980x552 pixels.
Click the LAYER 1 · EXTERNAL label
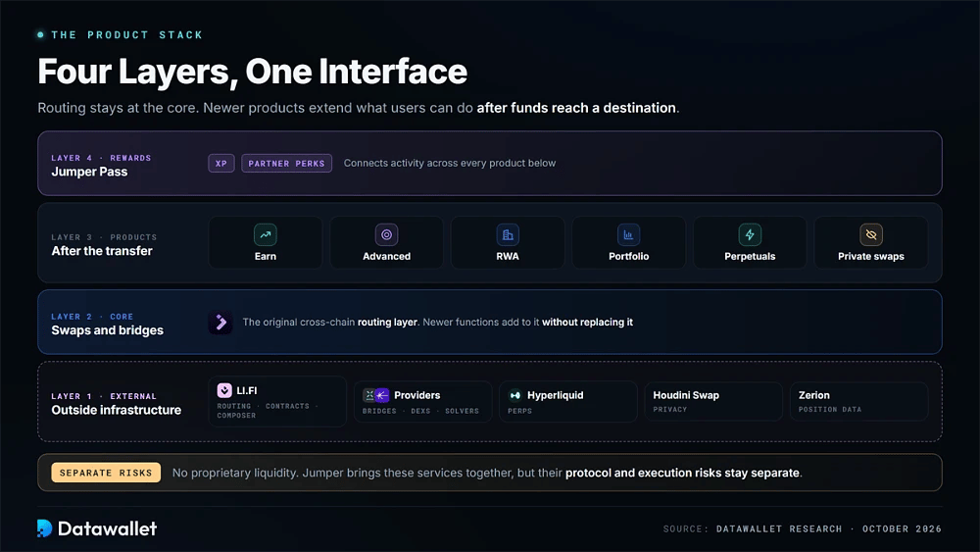(104, 396)
